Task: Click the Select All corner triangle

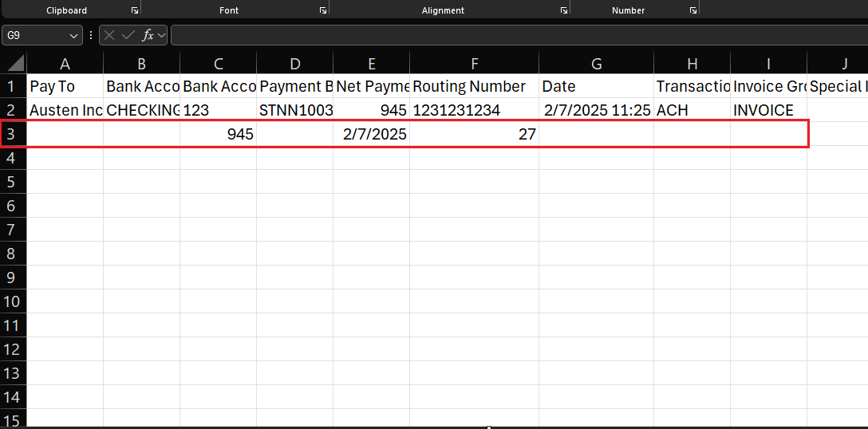Action: click(16, 62)
